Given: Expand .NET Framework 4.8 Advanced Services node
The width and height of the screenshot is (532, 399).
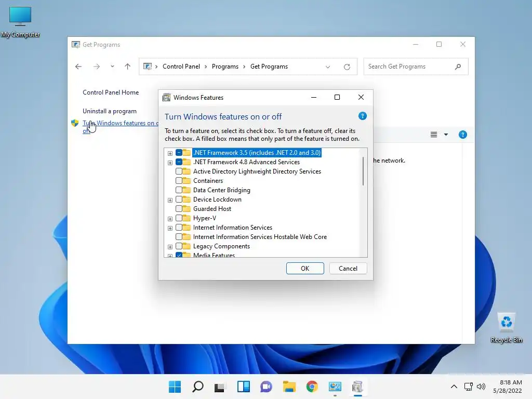Looking at the screenshot, I should [x=170, y=163].
